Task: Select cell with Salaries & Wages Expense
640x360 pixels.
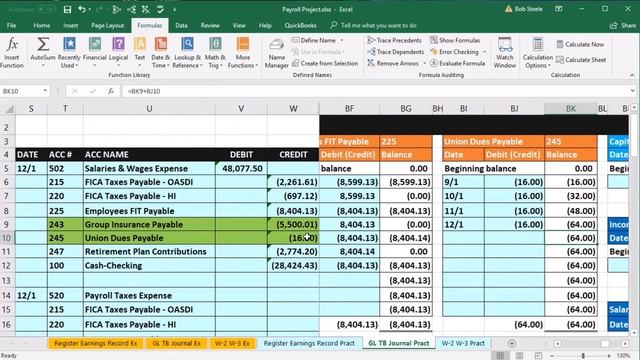Action: click(x=149, y=169)
